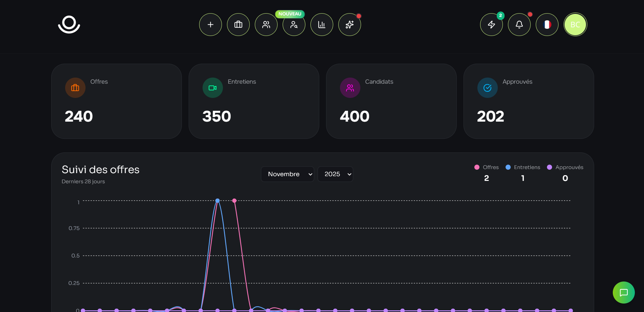This screenshot has width=644, height=312.
Task: Open the briefcase Offres icon in the toolbar
Action: (238, 24)
